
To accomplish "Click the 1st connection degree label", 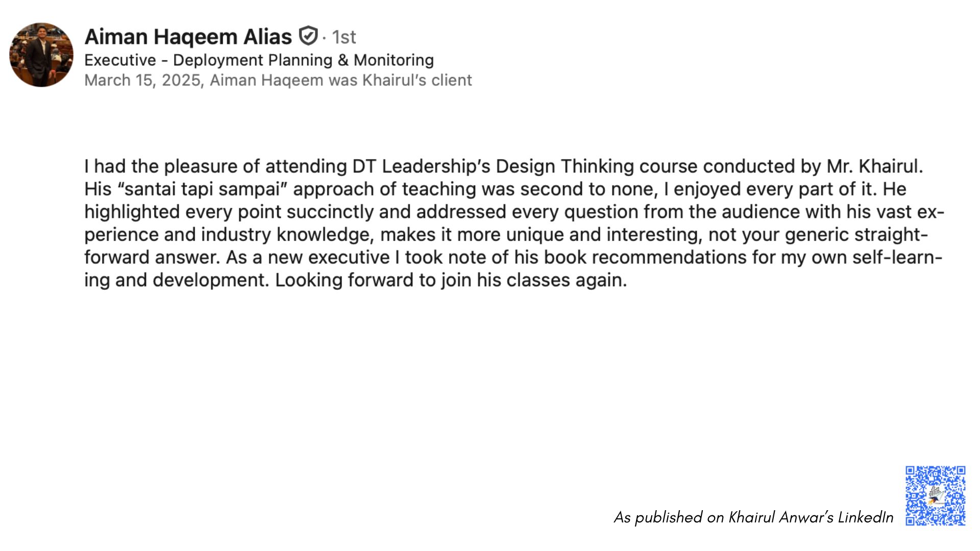I will point(344,37).
